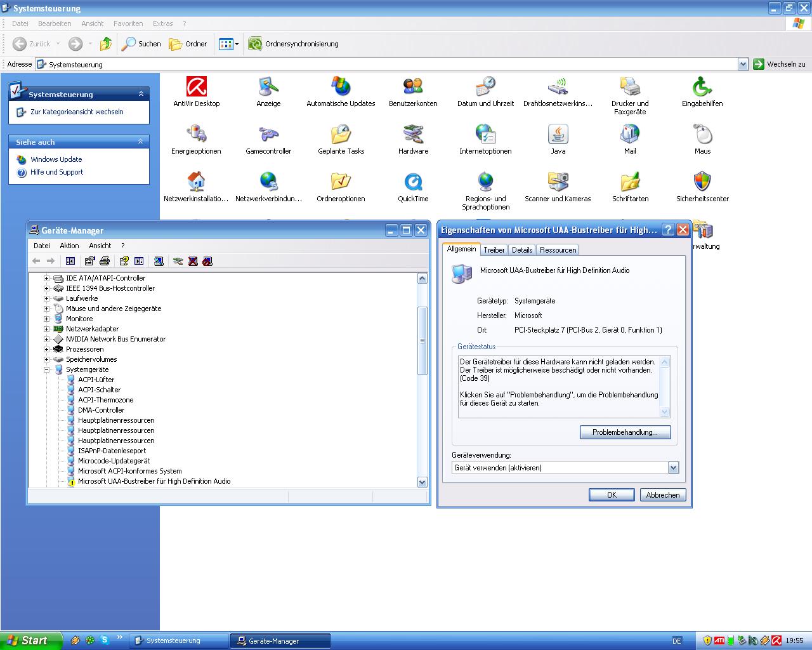Switch to the Ressourcen tab

click(558, 250)
